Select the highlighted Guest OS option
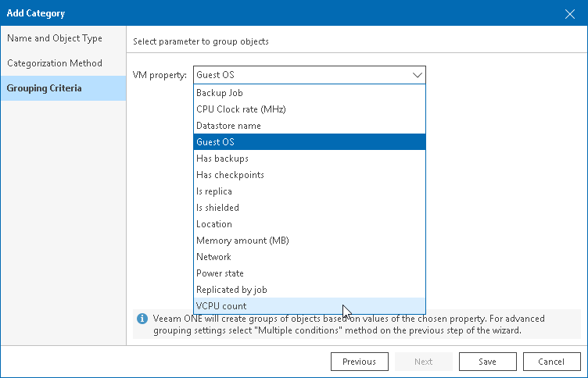588x378 pixels. 309,142
